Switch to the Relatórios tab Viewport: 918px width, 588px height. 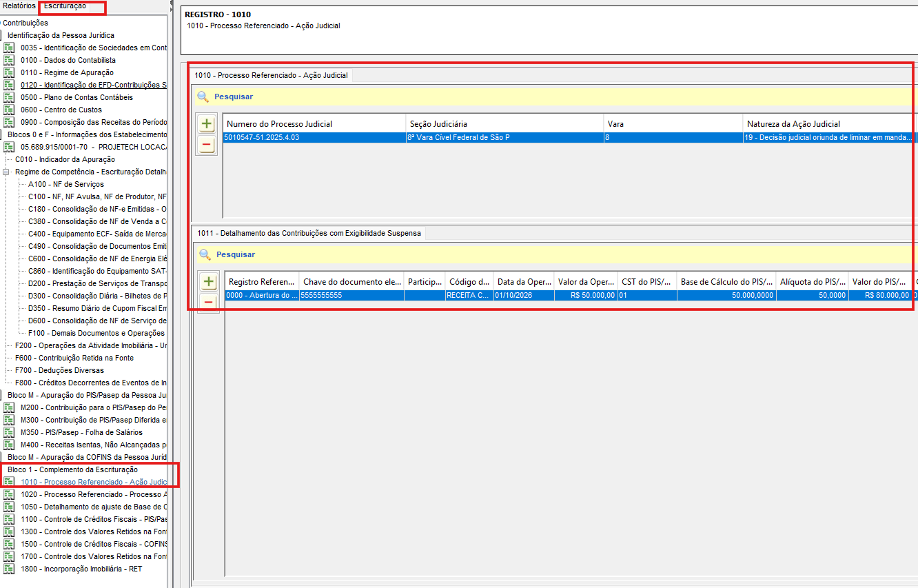(x=19, y=6)
